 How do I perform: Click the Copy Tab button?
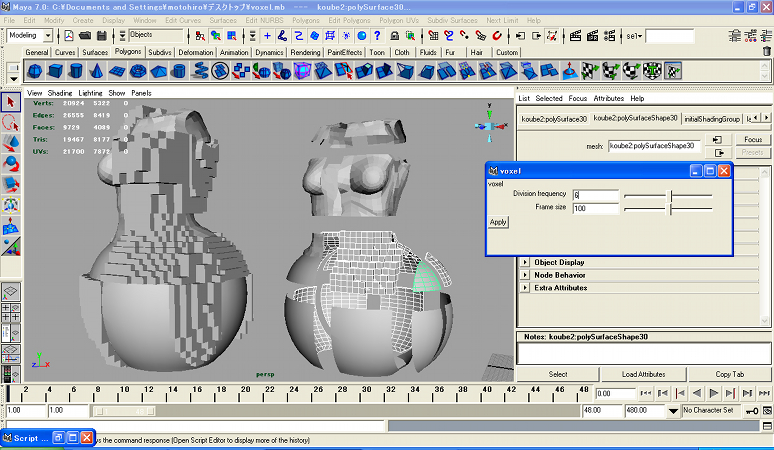coord(729,374)
